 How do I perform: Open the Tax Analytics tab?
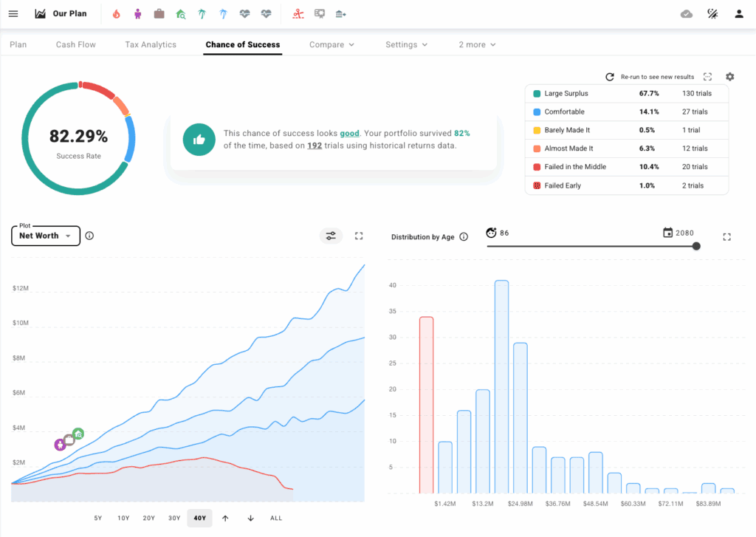[x=151, y=44]
